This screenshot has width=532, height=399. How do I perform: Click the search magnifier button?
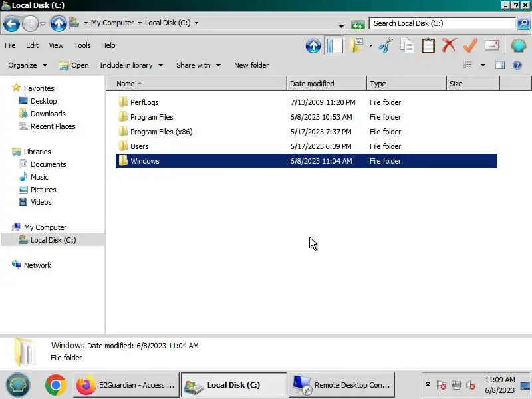(523, 23)
